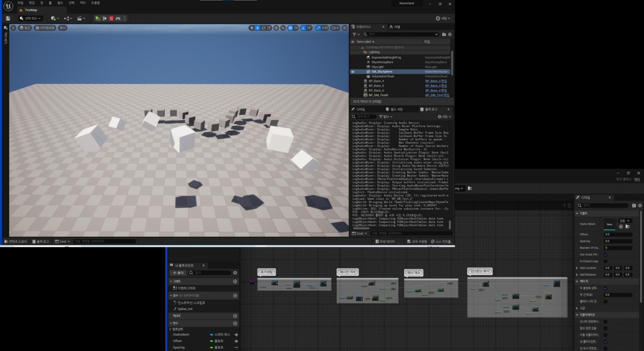Image resolution: width=644 pixels, height=351 pixels.
Task: Open the add content (cube plus) menu
Action: click(55, 18)
